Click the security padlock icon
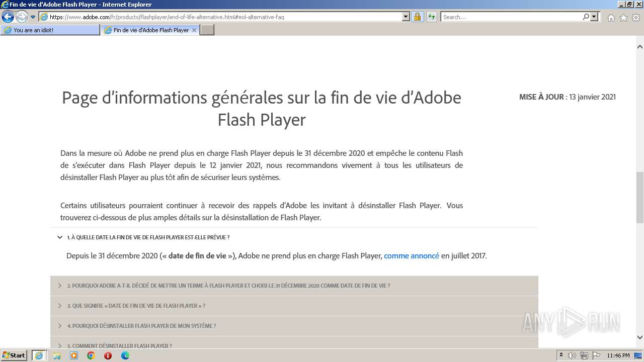The width and height of the screenshot is (644, 362). 417,17
